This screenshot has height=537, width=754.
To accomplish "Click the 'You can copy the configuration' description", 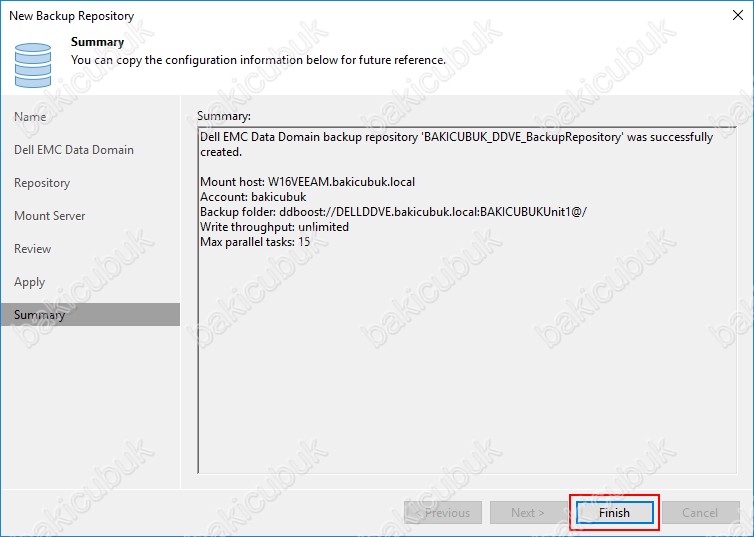I will pos(258,60).
